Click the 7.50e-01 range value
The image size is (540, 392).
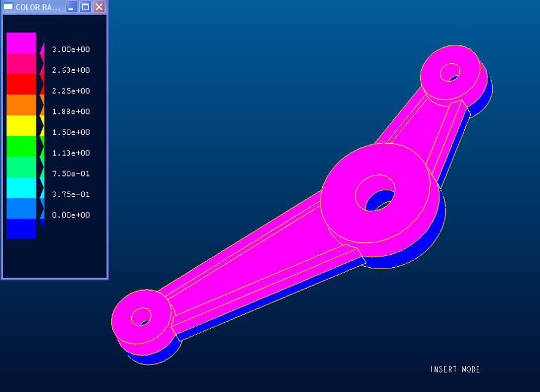tap(71, 174)
